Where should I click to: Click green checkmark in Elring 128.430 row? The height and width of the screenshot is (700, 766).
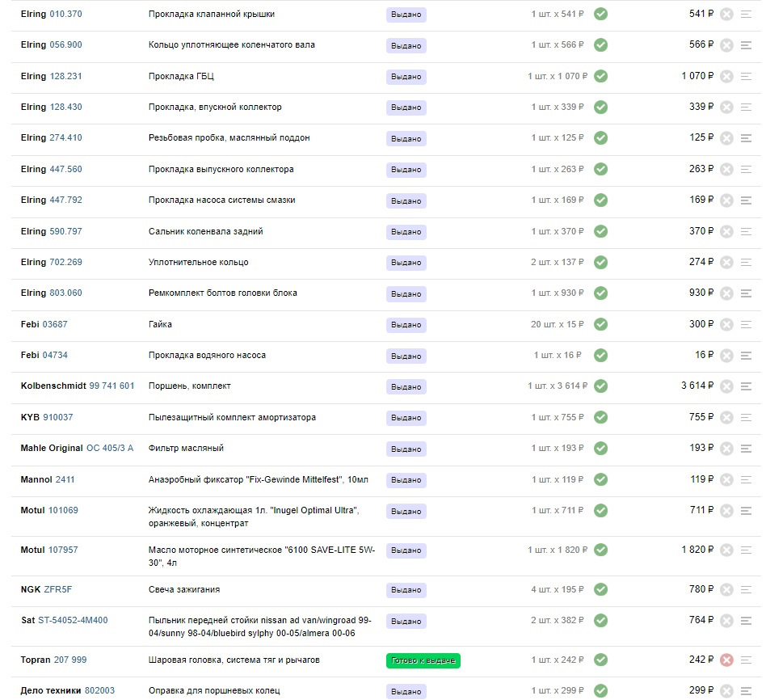(x=600, y=107)
